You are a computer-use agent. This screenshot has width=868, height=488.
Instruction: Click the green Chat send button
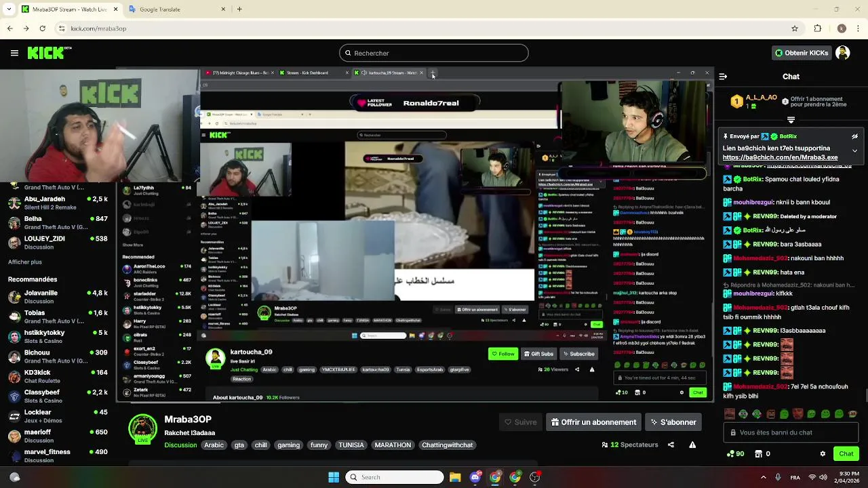(x=846, y=453)
